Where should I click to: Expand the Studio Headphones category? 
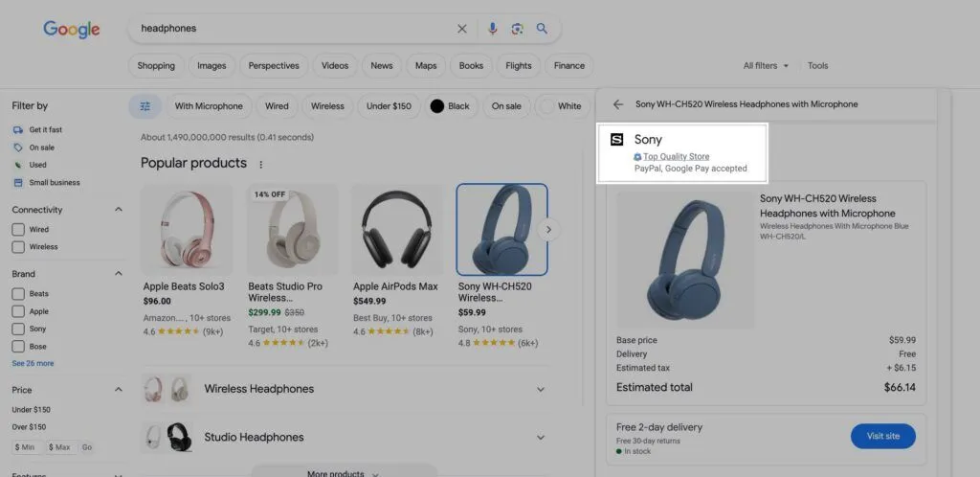(541, 437)
